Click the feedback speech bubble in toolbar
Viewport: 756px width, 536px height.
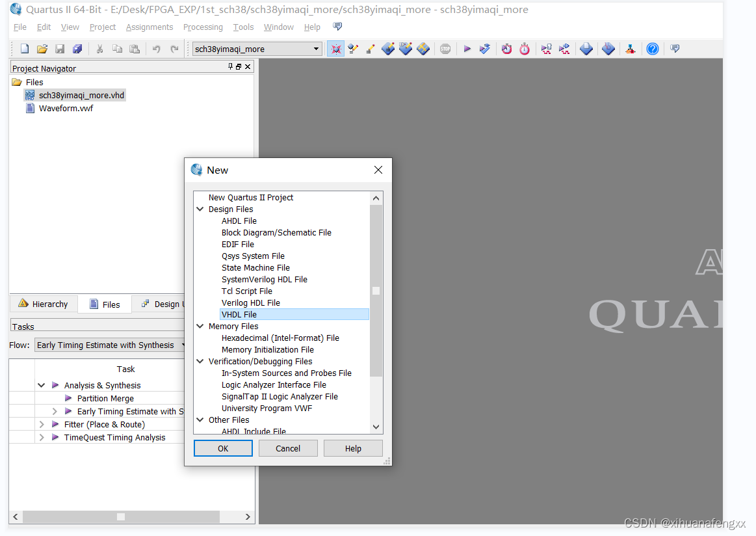coord(675,49)
